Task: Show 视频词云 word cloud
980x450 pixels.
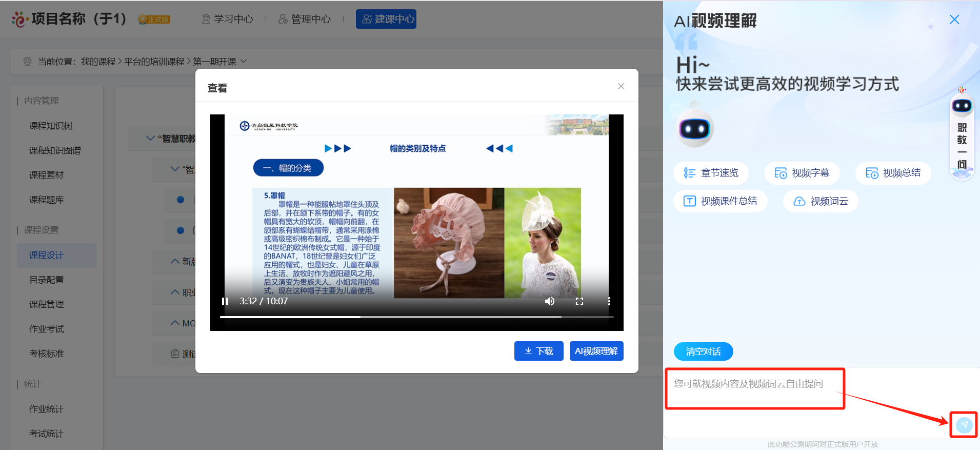Action: 821,201
